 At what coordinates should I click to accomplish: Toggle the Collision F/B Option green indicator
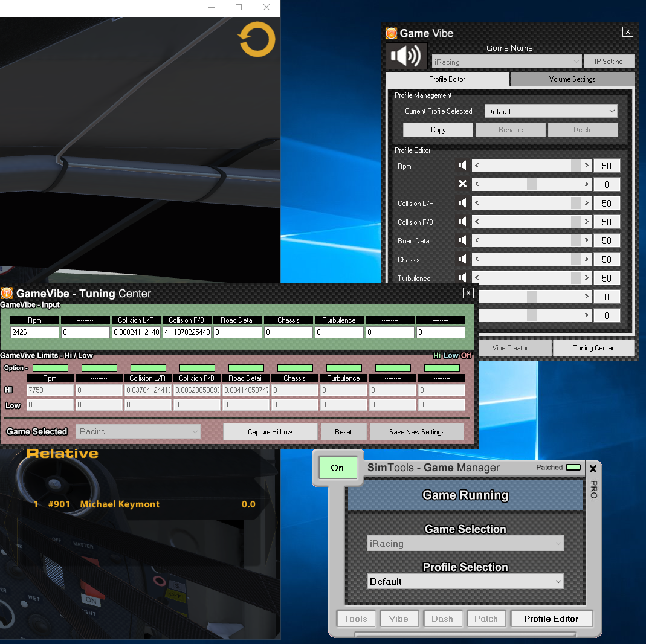point(198,368)
